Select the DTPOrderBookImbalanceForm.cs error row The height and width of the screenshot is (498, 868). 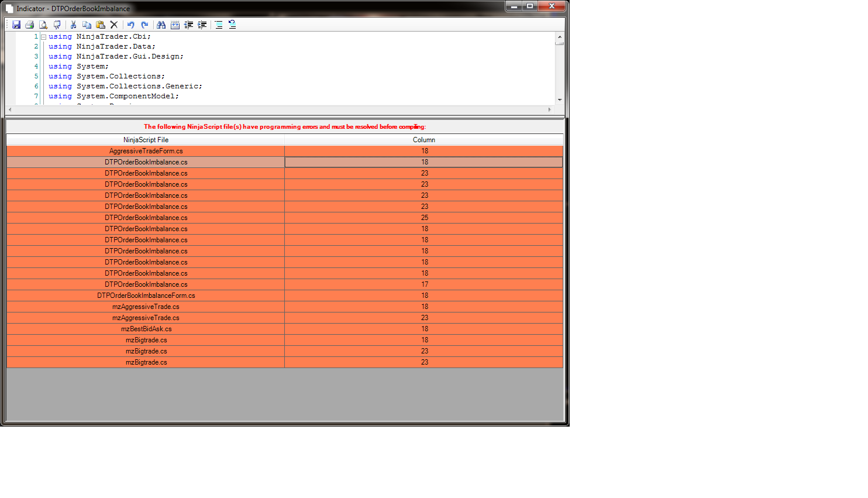(x=146, y=296)
